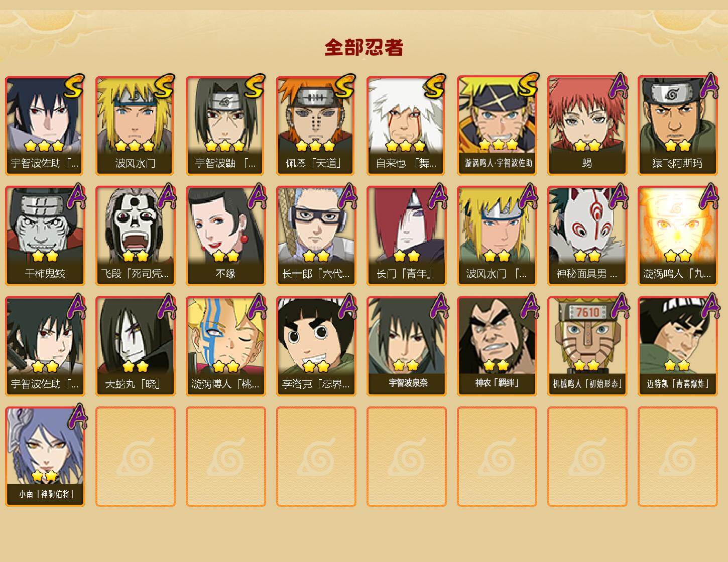The height and width of the screenshot is (562, 728).
Task: Choose the 蝎 ninja card
Action: [587, 125]
